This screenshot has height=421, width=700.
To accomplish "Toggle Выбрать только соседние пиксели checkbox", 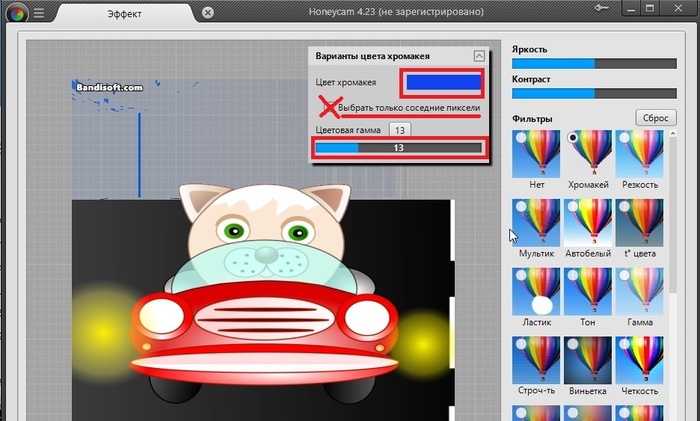I will tap(329, 108).
